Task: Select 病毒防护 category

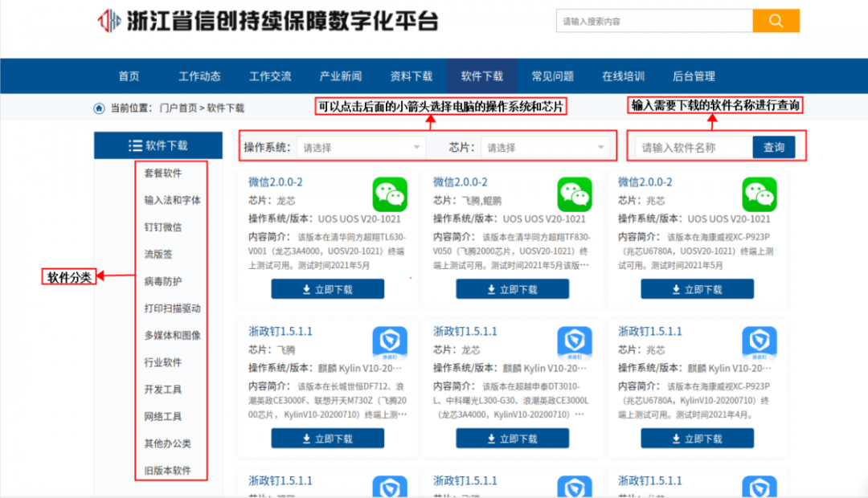Action: (162, 281)
